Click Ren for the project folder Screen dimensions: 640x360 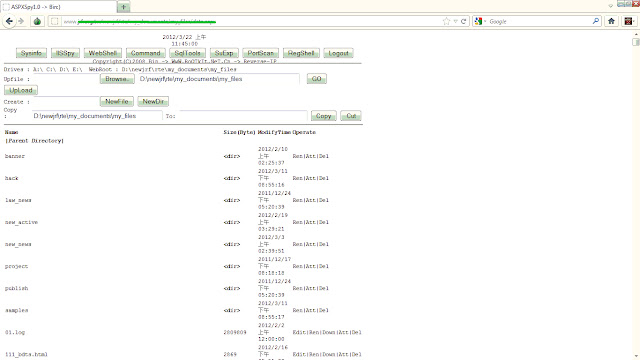tap(298, 267)
